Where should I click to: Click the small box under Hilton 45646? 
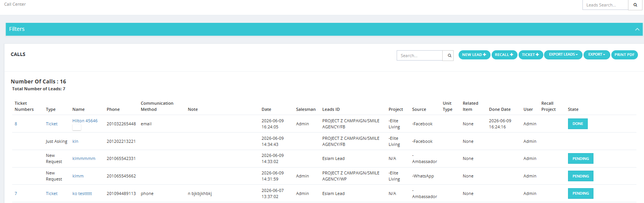(77, 128)
